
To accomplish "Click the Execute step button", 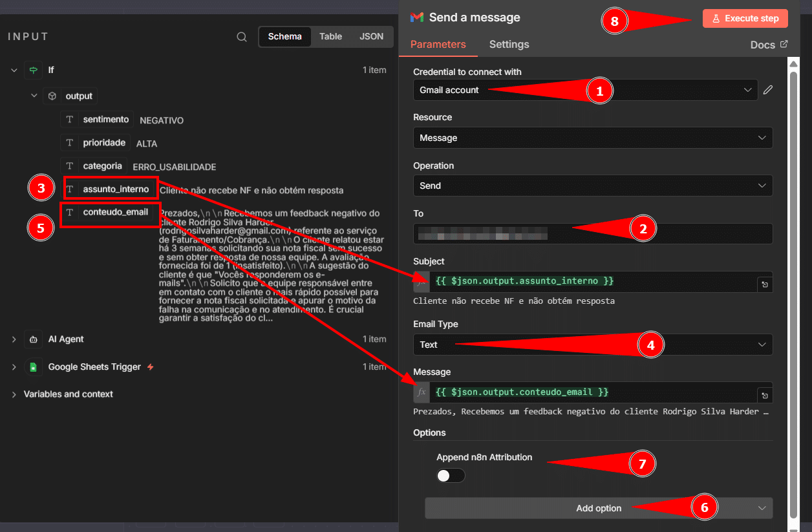I will pos(745,19).
